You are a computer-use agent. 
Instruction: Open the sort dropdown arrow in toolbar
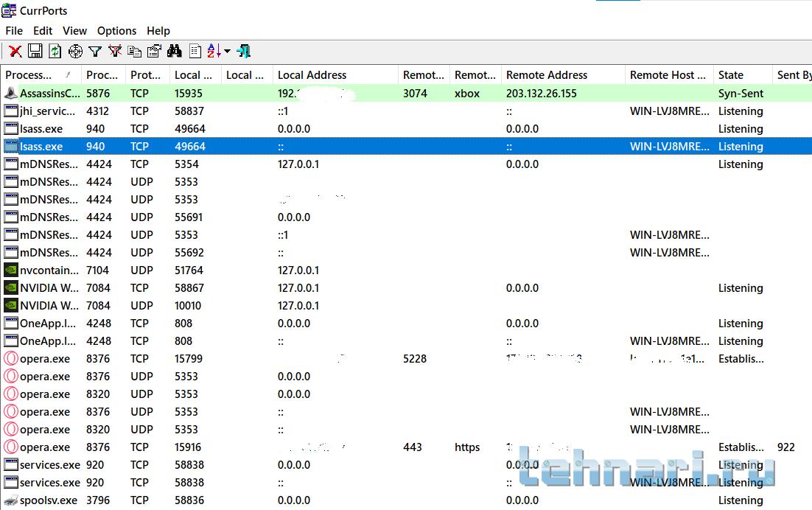pos(227,52)
